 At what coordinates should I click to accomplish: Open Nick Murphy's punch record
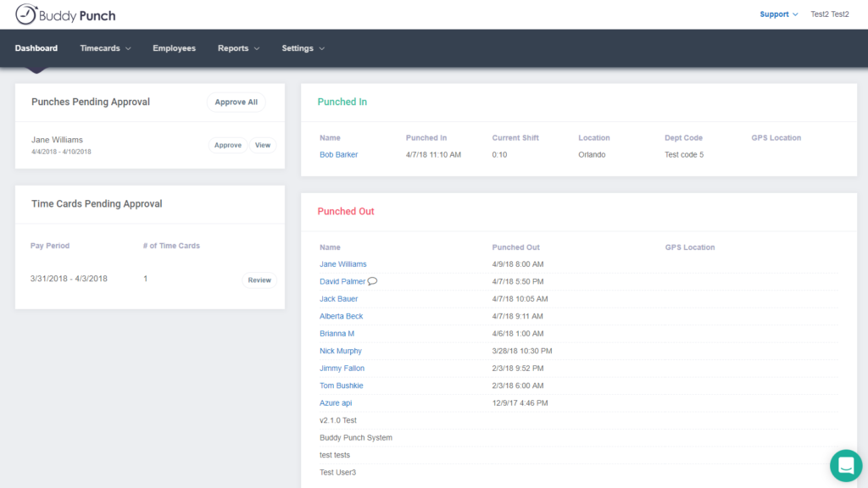(341, 351)
